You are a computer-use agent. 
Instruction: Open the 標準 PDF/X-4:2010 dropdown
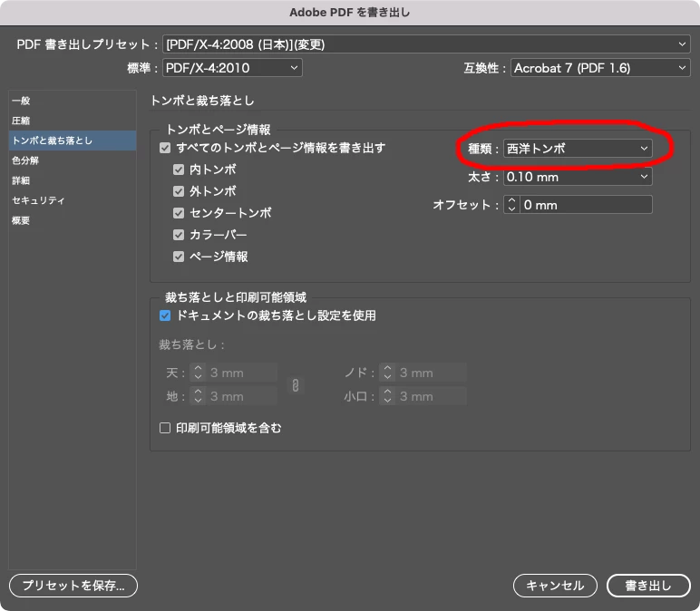(x=232, y=68)
